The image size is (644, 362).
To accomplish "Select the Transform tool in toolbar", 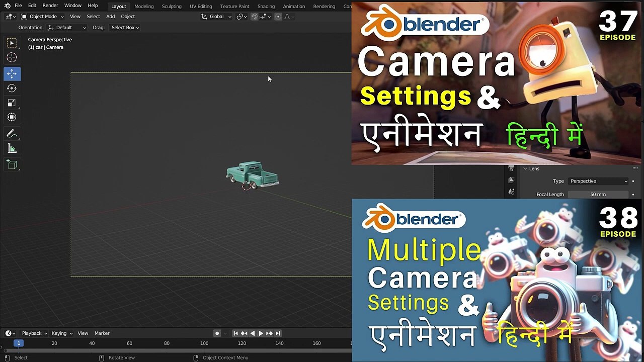I will click(12, 117).
